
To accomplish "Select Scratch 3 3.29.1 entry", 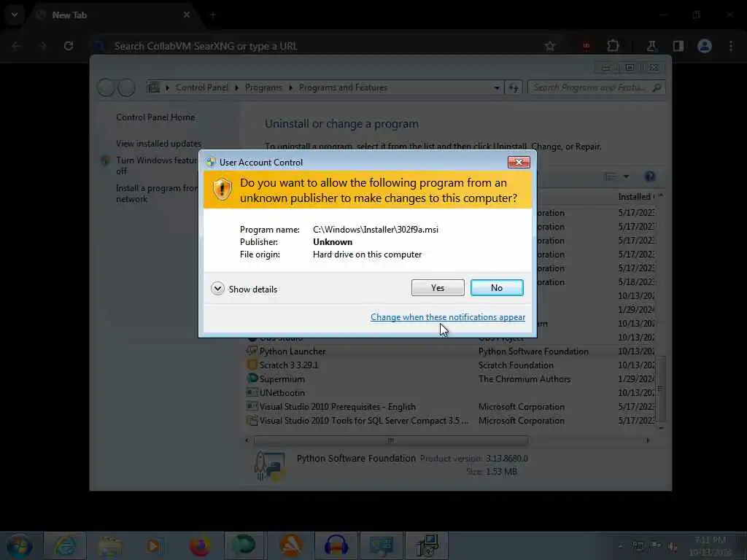I will point(289,365).
